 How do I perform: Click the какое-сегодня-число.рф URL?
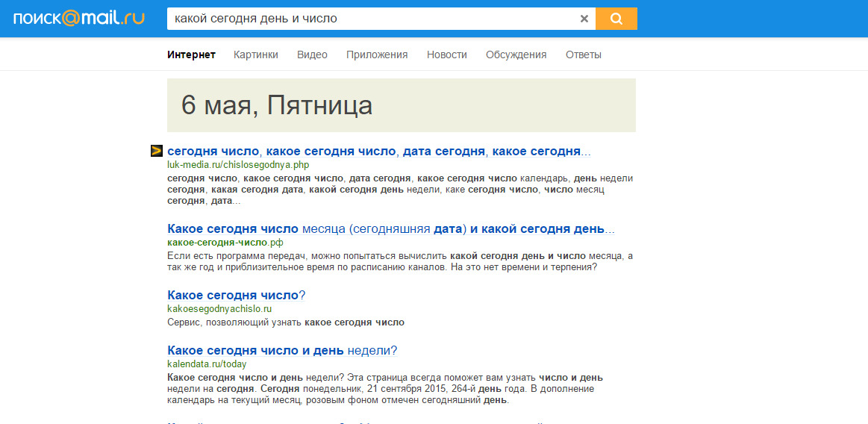pos(225,243)
